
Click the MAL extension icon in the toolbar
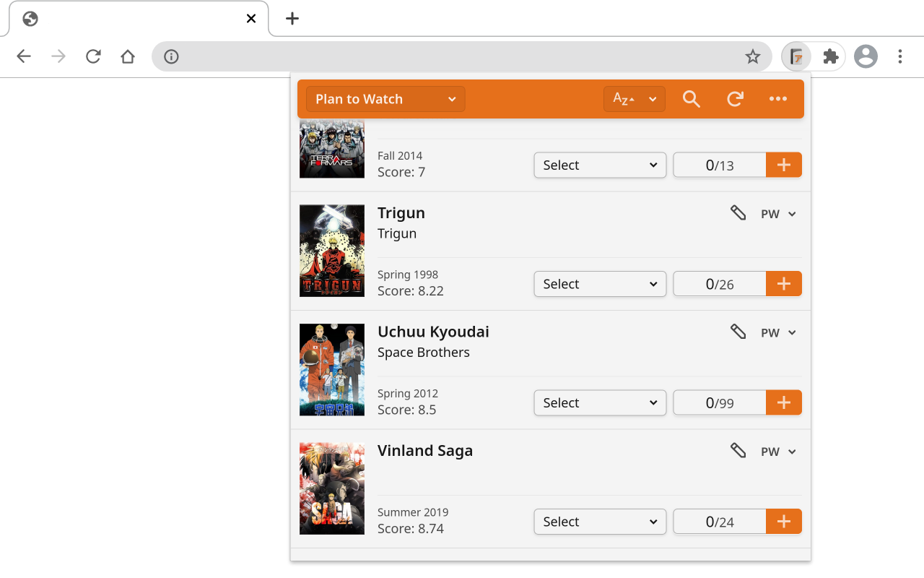pos(796,56)
